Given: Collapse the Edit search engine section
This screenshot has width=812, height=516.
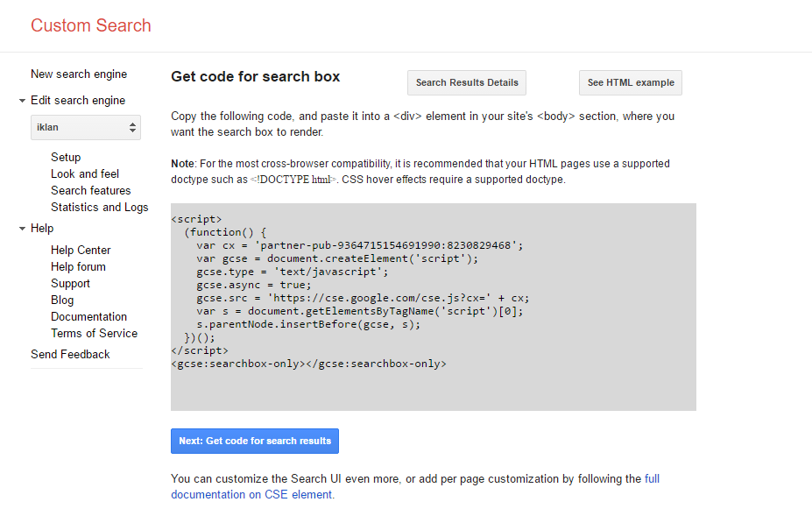Looking at the screenshot, I should click(22, 101).
